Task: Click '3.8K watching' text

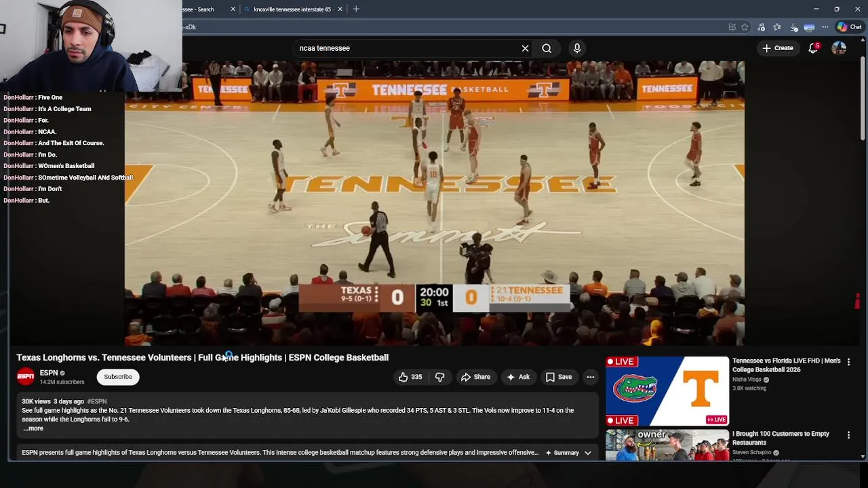Action: coord(749,388)
